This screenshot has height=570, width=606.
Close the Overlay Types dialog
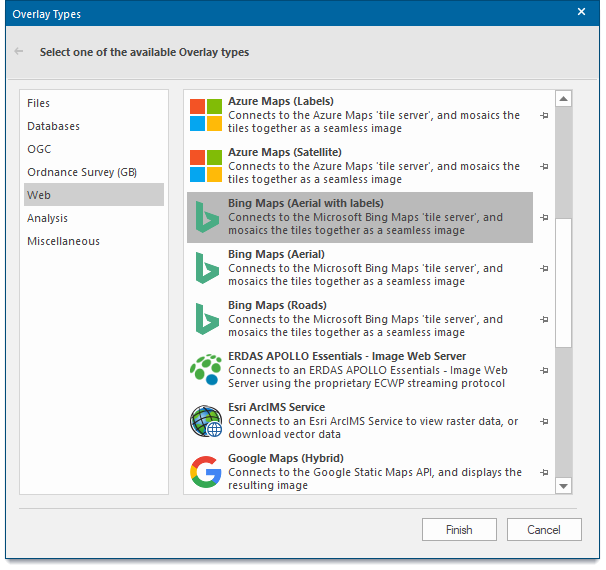point(581,12)
